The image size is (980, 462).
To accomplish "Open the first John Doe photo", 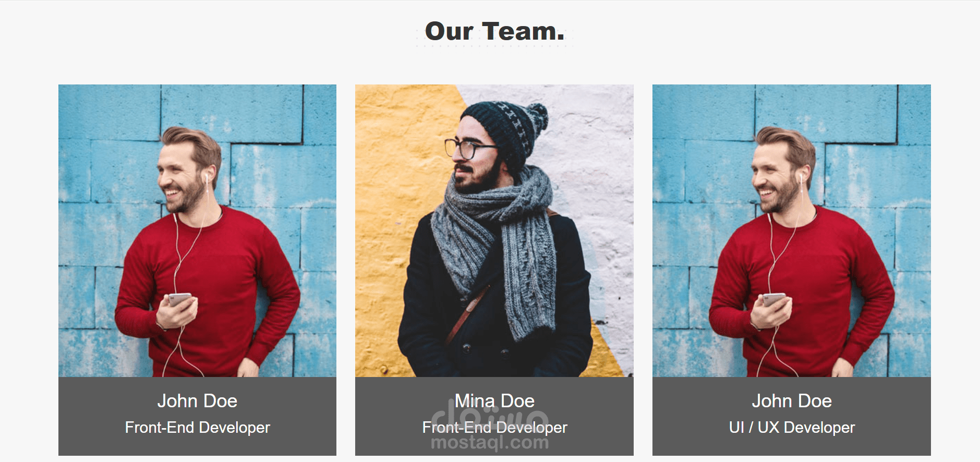I will click(x=197, y=230).
